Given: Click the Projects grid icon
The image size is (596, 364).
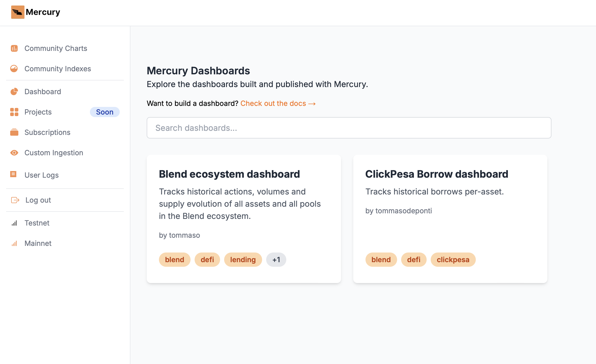Looking at the screenshot, I should coord(14,112).
